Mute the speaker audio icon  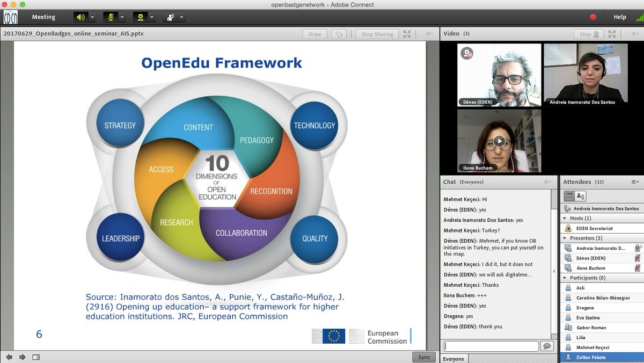point(80,17)
